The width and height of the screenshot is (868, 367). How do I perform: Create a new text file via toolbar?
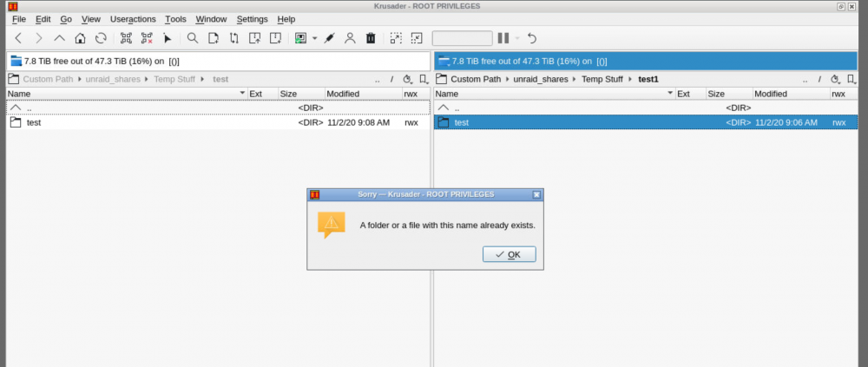coord(214,38)
